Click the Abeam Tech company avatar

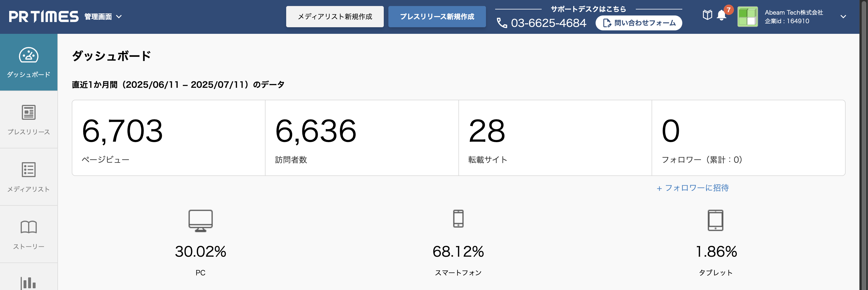click(747, 17)
